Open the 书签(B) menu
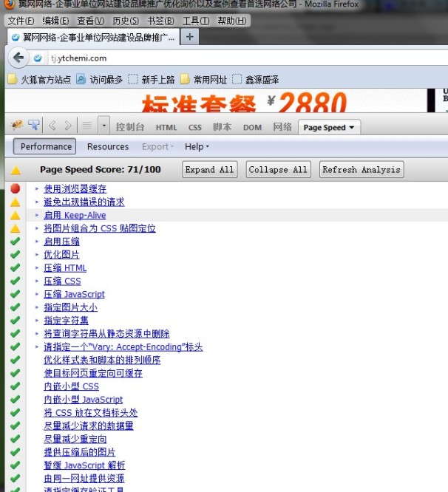The image size is (448, 492). point(160,21)
